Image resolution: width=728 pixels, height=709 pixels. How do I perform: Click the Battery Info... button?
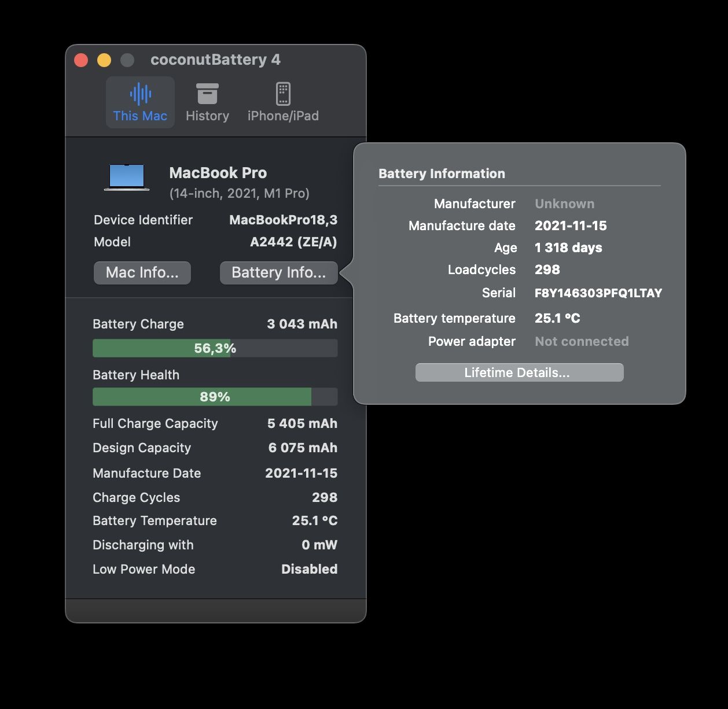tap(279, 272)
